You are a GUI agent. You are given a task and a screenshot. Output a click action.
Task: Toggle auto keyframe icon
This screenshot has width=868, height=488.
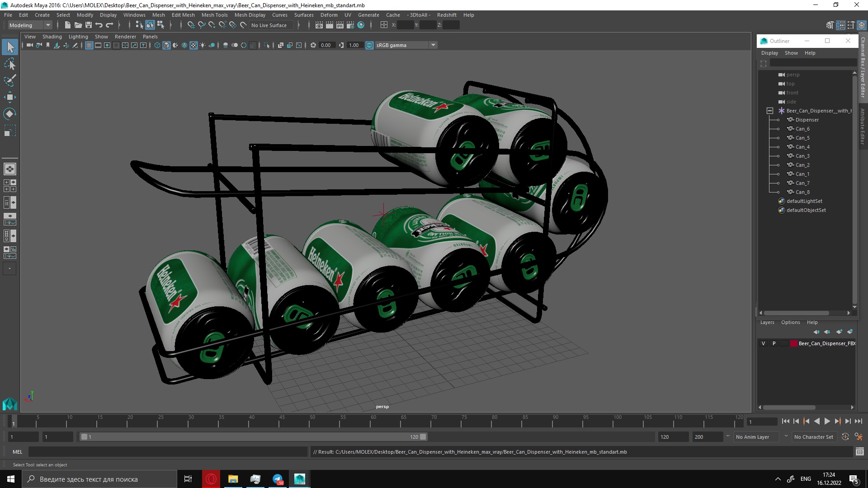[x=845, y=437]
